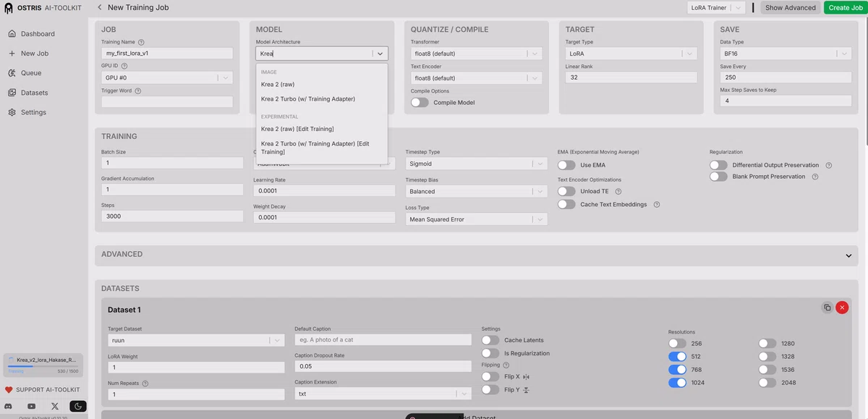Toggle dark mode with the moon icon
The height and width of the screenshot is (419, 868).
pyautogui.click(x=78, y=407)
